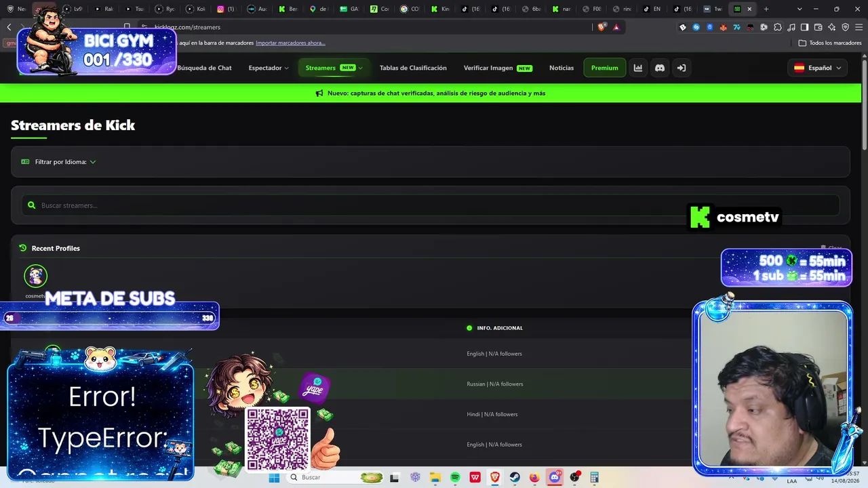Click the Recent Profiles history icon
The image size is (868, 488).
(x=22, y=248)
